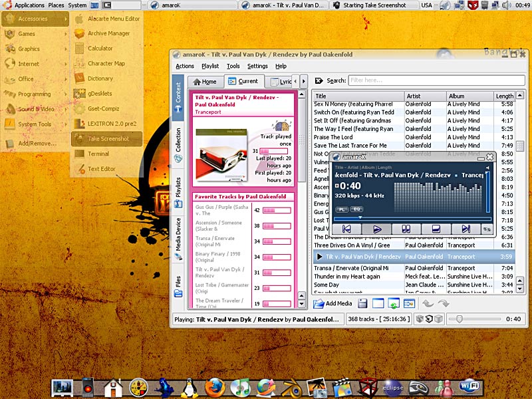Click the tab bar left arrow
The width and height of the screenshot is (532, 399).
pos(295,81)
